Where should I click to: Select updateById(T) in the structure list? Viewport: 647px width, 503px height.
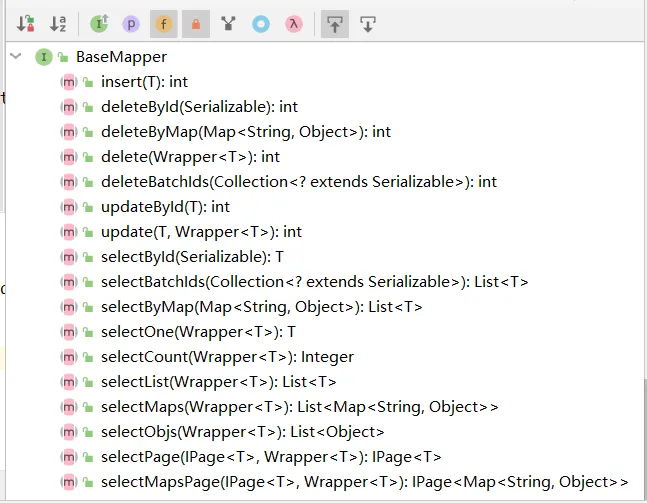click(x=165, y=207)
